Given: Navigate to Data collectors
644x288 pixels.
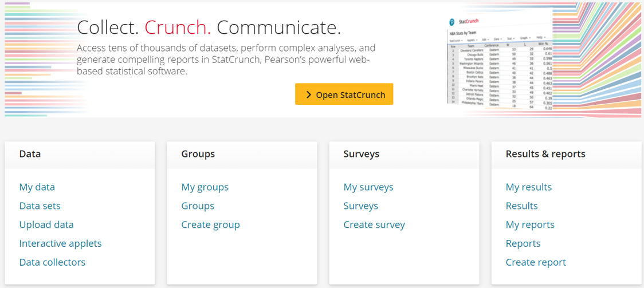Looking at the screenshot, I should click(x=52, y=262).
